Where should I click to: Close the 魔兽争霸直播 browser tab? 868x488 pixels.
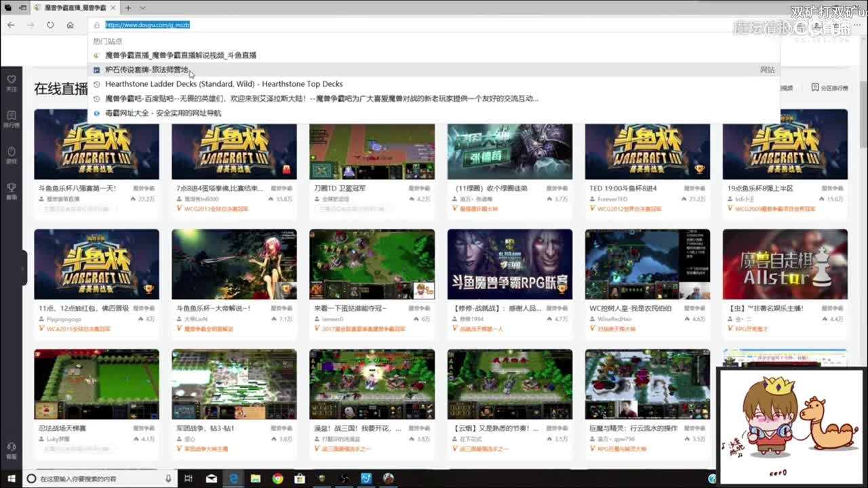pyautogui.click(x=113, y=7)
